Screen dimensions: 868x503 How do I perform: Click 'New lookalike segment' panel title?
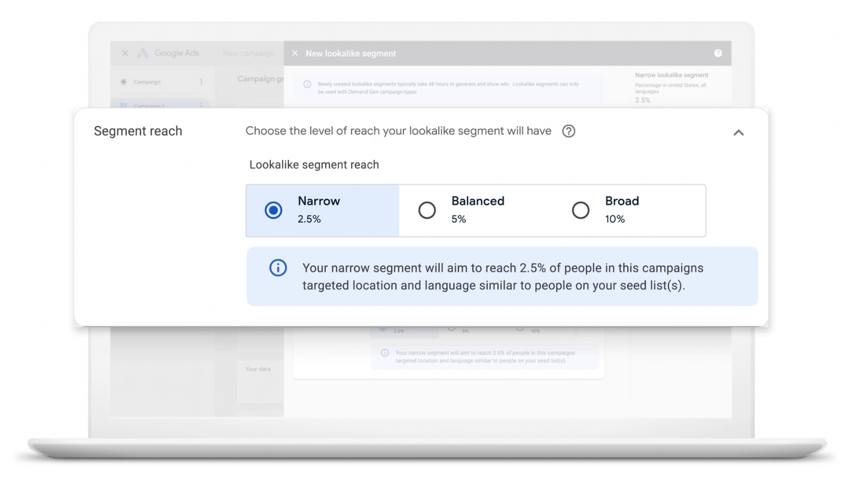click(351, 53)
